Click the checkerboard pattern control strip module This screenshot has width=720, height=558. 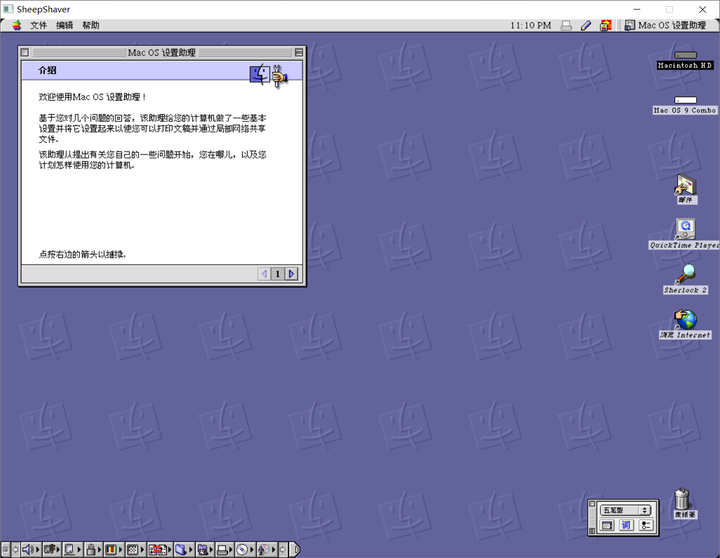[133, 549]
